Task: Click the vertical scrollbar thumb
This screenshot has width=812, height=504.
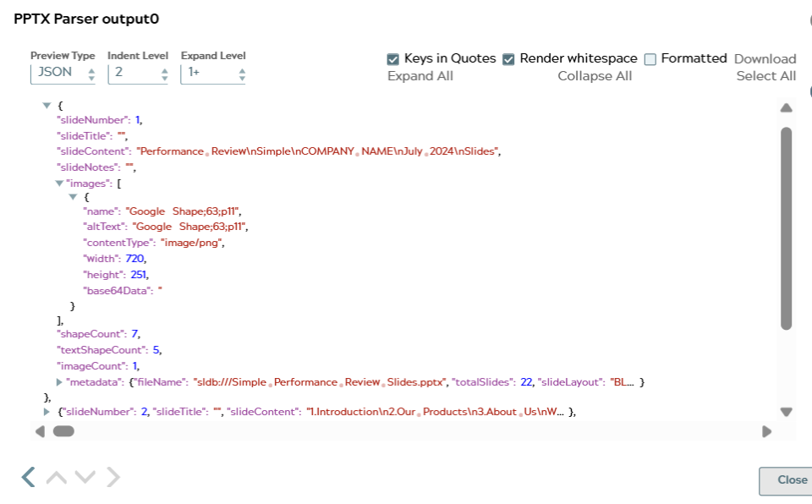Action: point(786,228)
